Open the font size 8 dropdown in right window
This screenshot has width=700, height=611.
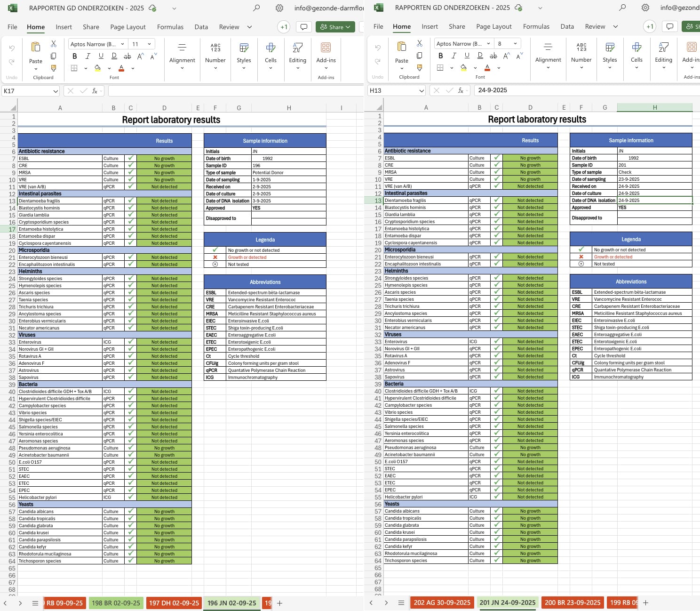coord(515,43)
